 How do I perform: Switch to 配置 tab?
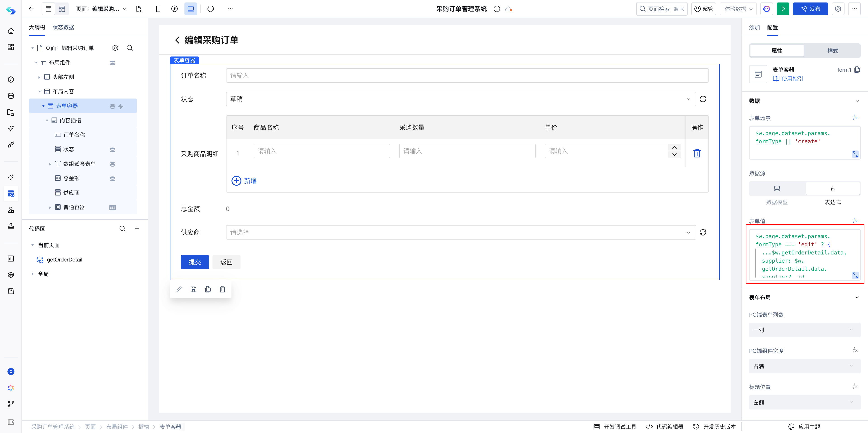click(772, 27)
